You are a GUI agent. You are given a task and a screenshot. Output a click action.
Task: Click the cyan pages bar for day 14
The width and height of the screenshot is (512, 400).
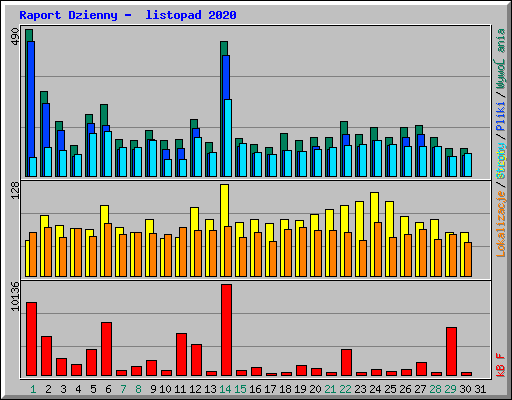click(x=228, y=138)
